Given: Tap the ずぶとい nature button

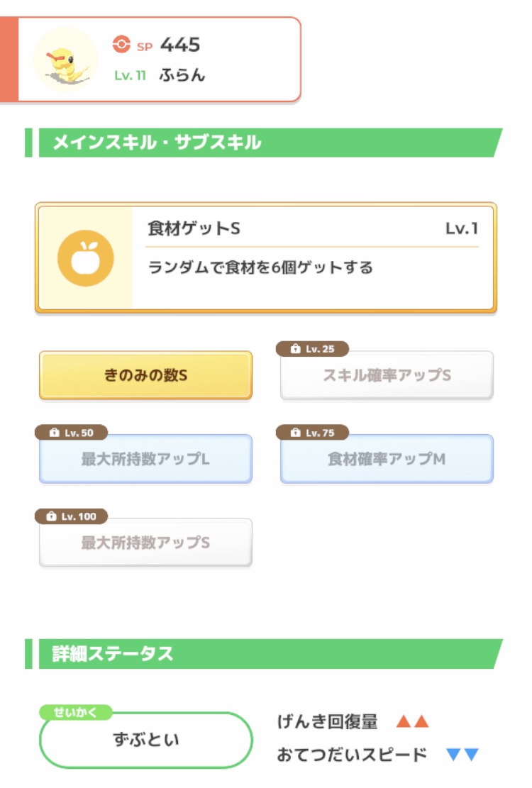Looking at the screenshot, I should pyautogui.click(x=145, y=740).
